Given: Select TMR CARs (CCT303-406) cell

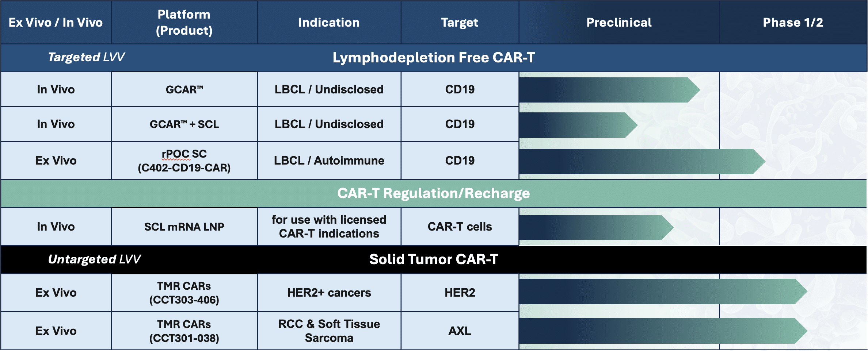Looking at the screenshot, I should [x=184, y=293].
